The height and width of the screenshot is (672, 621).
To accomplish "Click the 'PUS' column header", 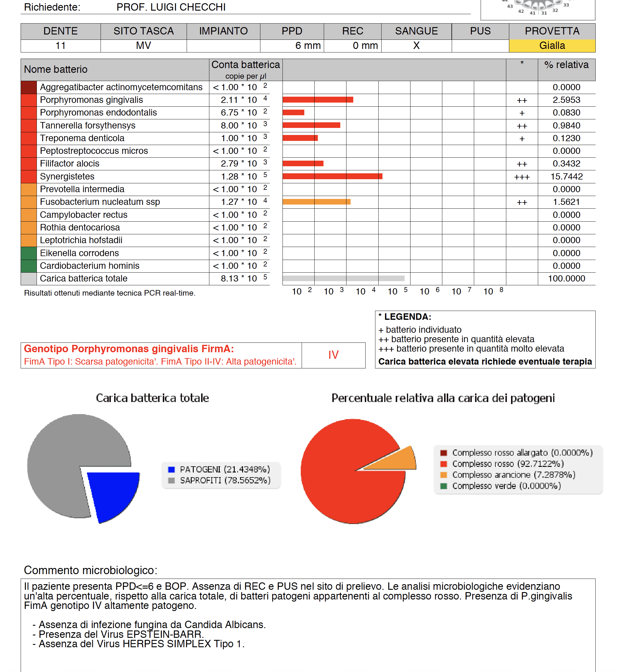I will [480, 31].
